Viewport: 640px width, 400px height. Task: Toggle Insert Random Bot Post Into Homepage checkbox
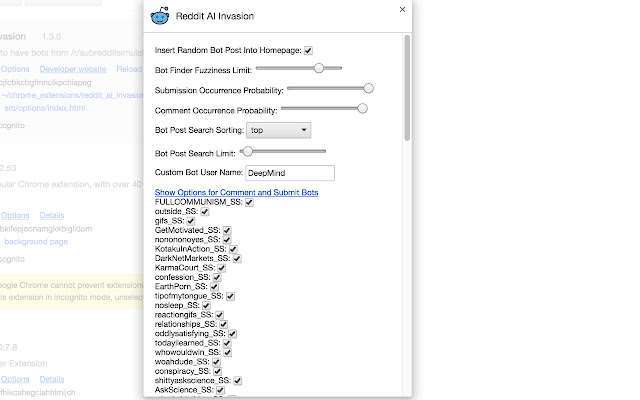click(x=308, y=51)
